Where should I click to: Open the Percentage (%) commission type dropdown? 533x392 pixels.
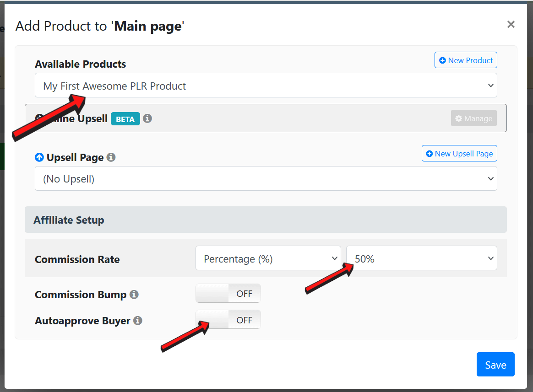(x=268, y=259)
